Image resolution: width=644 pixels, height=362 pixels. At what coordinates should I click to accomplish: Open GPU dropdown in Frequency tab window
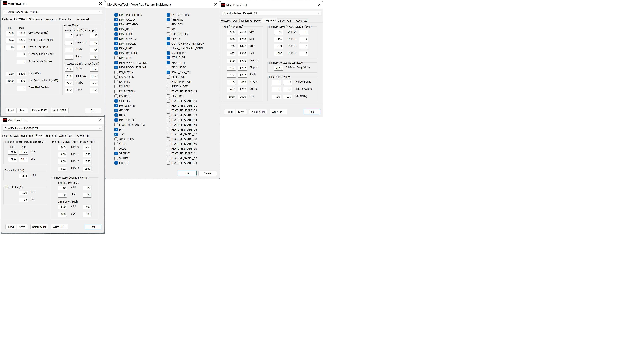tap(271, 13)
